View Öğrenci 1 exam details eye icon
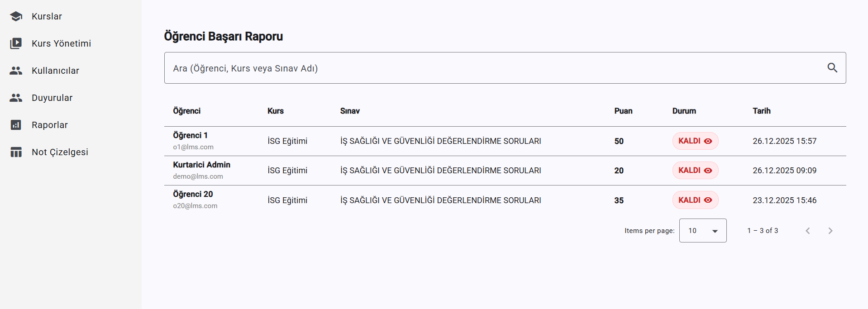868x309 pixels. tap(708, 141)
